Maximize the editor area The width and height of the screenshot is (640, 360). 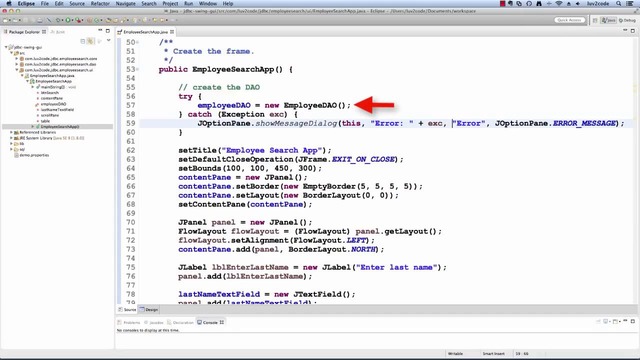(x=633, y=31)
